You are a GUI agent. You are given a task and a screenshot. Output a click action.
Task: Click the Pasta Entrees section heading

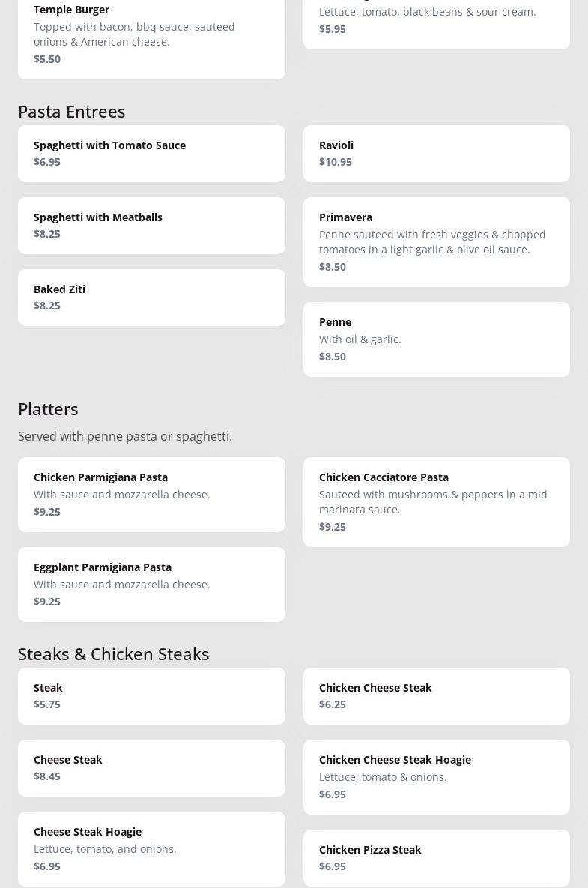[x=72, y=111]
